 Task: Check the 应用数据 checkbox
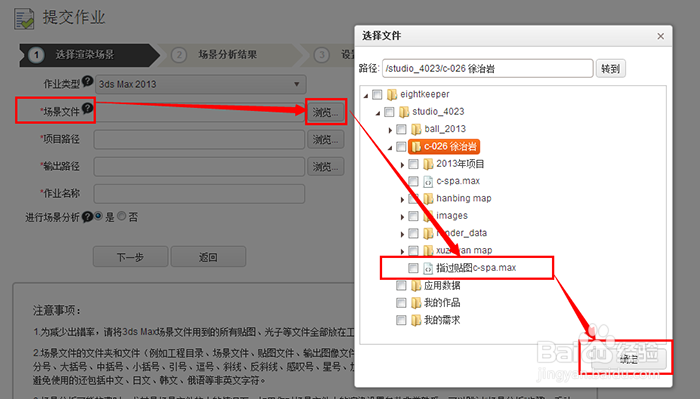[401, 286]
